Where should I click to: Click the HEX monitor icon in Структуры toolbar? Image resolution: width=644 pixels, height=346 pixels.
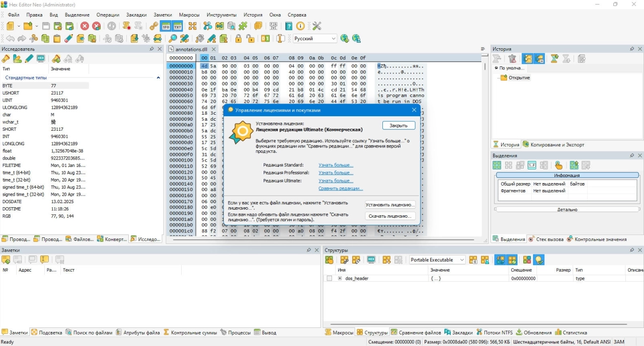(371, 260)
